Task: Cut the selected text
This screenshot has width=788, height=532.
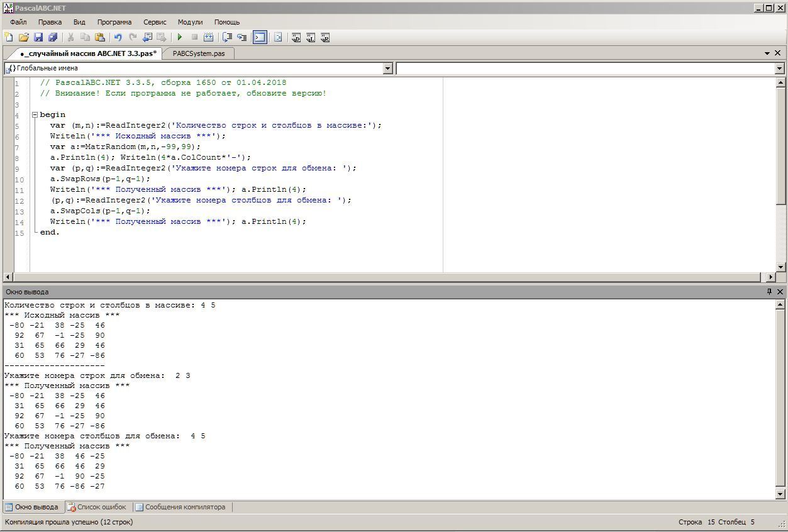Action: pos(71,38)
